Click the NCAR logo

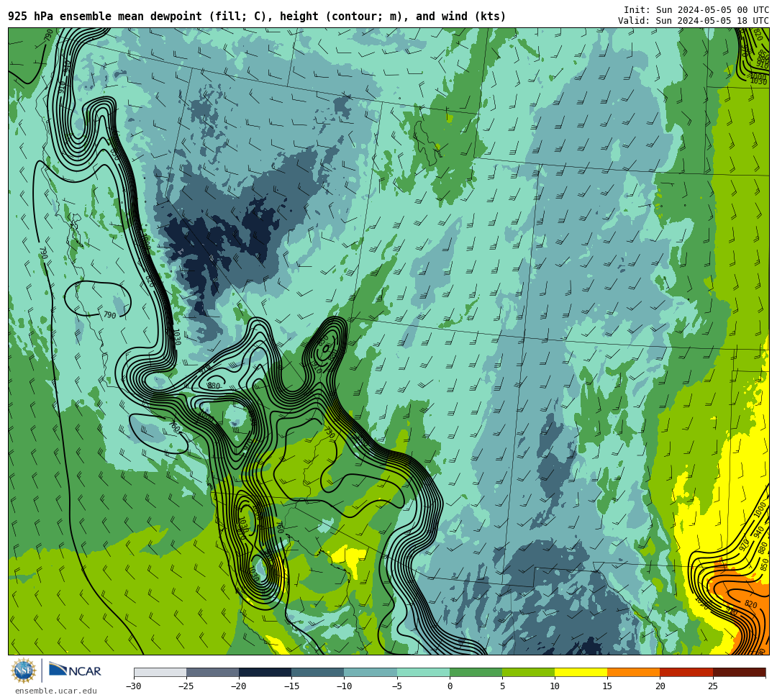pyautogui.click(x=75, y=671)
